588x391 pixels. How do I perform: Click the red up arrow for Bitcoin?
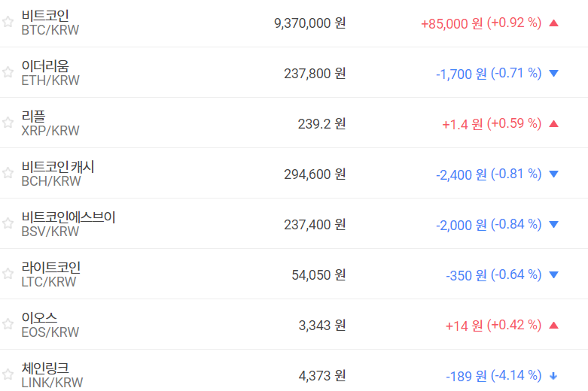(x=554, y=23)
